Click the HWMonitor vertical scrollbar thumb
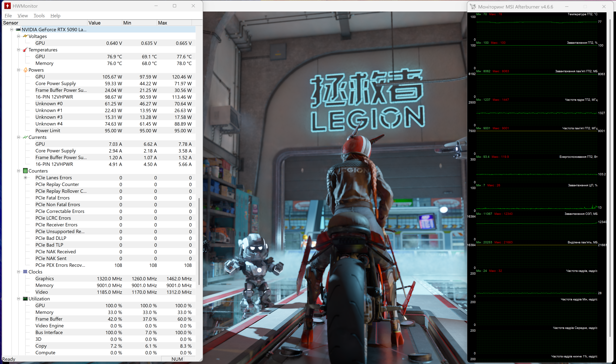The height and width of the screenshot is (364, 616). (x=199, y=242)
